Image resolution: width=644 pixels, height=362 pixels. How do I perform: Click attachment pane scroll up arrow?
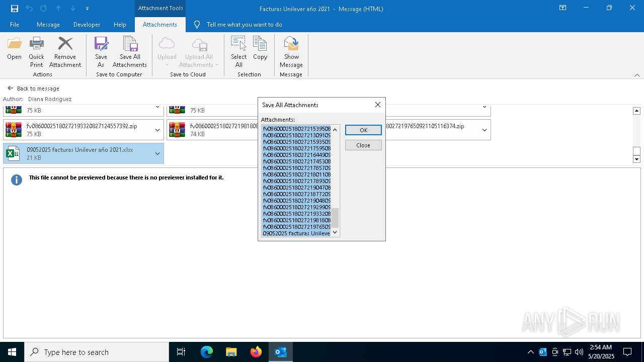pos(636,111)
